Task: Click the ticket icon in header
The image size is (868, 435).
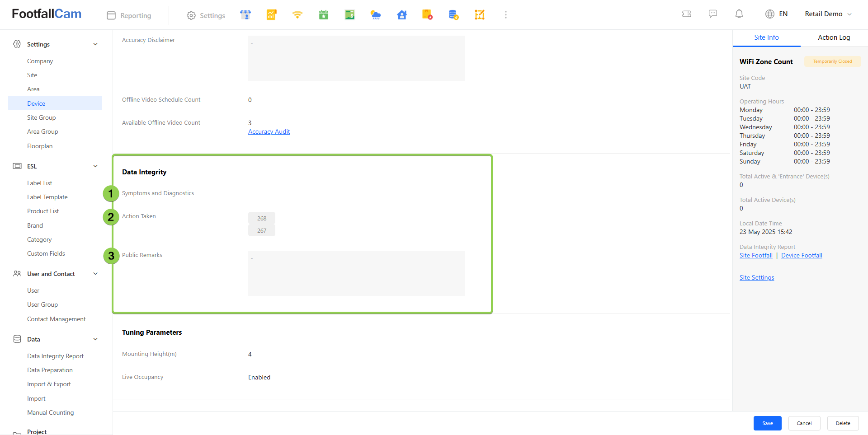Action: coord(687,14)
